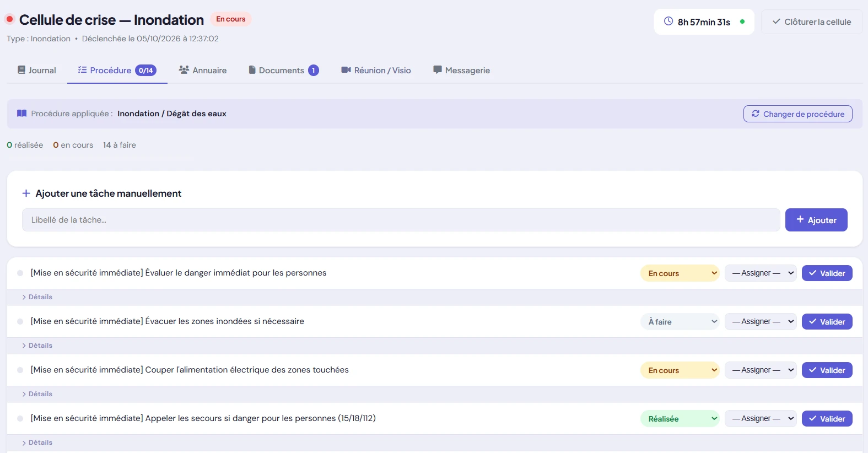Open the Assigner dropdown for the Appeler les secours task

(761, 419)
